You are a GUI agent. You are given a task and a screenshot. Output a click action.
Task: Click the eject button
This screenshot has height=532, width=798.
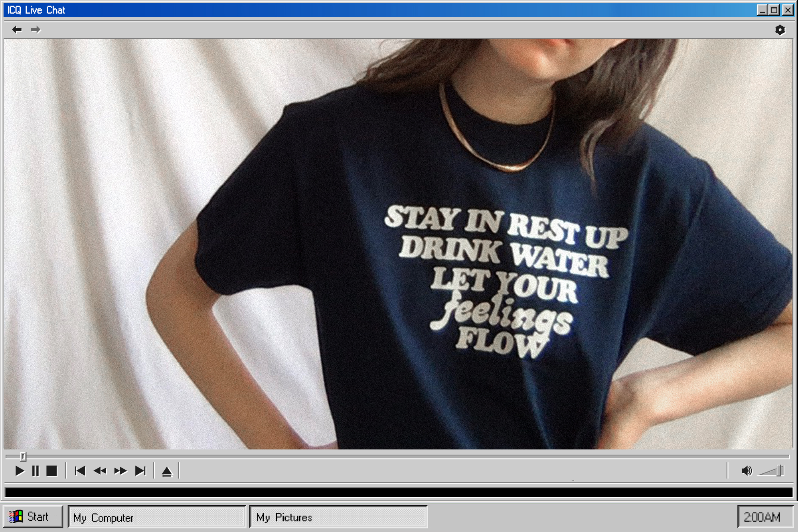tap(167, 472)
